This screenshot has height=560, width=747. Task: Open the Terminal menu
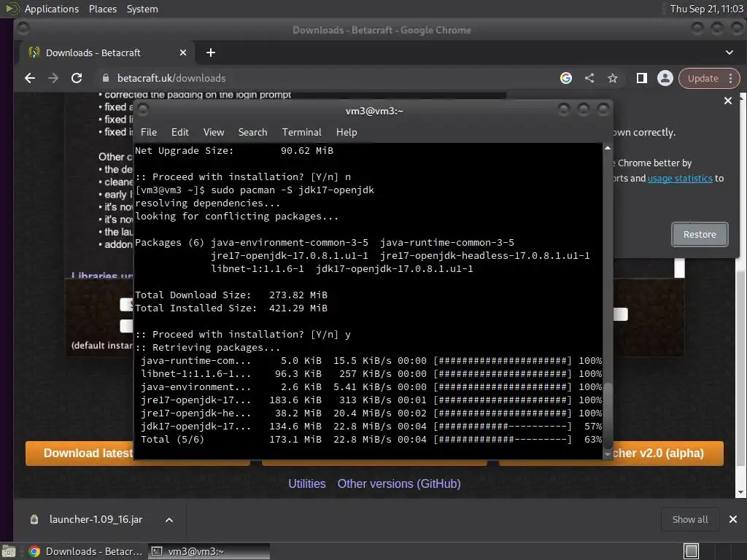[301, 133]
